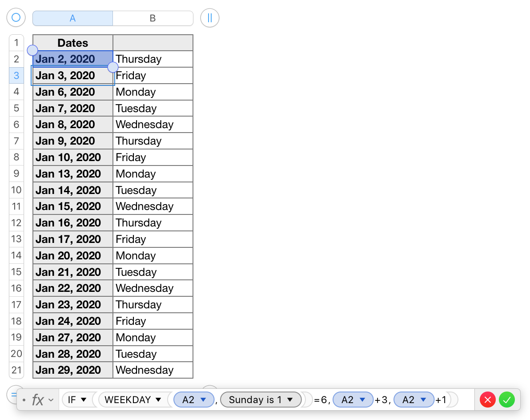The height and width of the screenshot is (420, 530).
Task: Click 'Monday' cell in row 9
Action: pyautogui.click(x=153, y=174)
